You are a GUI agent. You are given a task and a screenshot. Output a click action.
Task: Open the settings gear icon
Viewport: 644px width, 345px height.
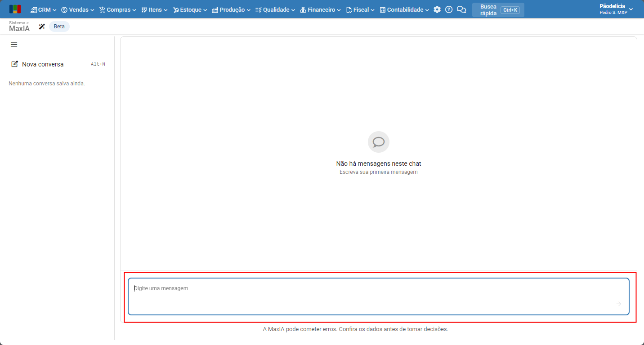coord(437,9)
